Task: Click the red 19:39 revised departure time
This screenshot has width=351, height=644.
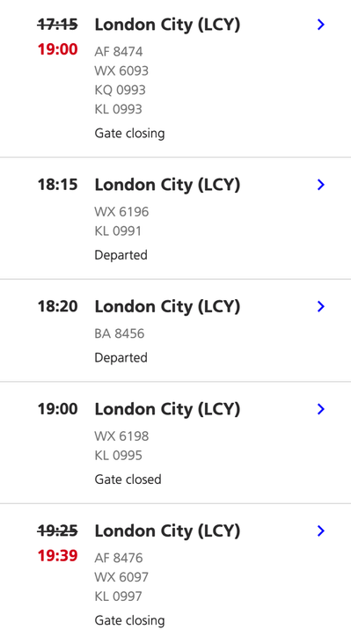Action: (x=58, y=556)
